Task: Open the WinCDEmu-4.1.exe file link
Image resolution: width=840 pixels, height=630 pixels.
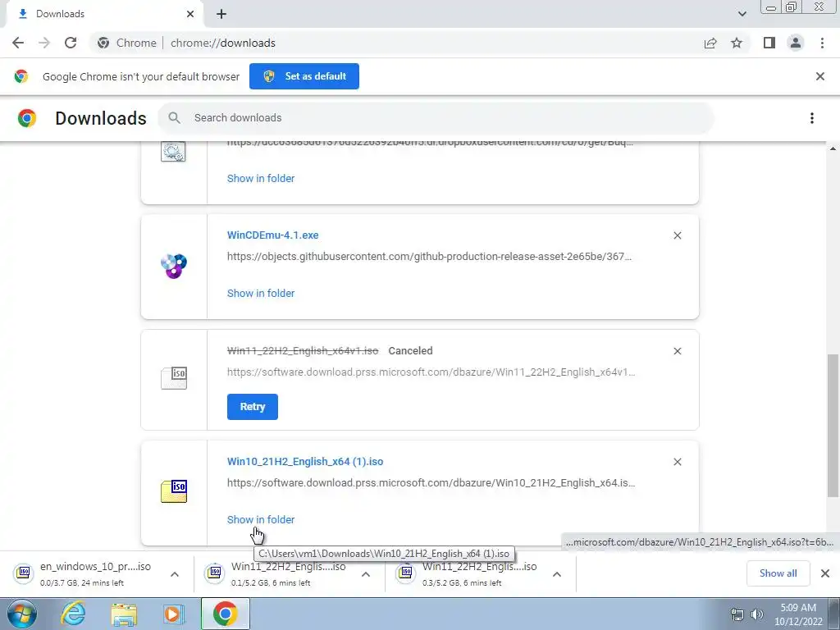Action: [272, 235]
